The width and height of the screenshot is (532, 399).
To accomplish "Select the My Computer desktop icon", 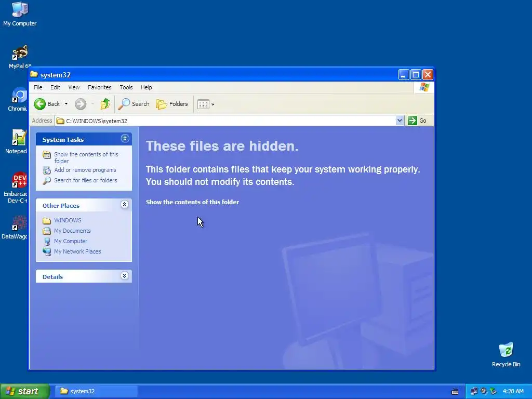I will pyautogui.click(x=20, y=14).
